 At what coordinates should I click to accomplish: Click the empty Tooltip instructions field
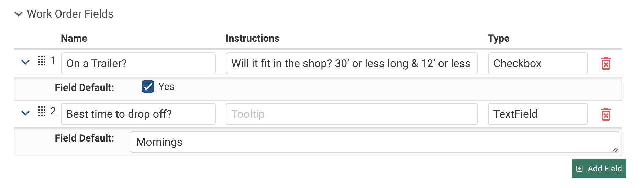click(x=351, y=114)
